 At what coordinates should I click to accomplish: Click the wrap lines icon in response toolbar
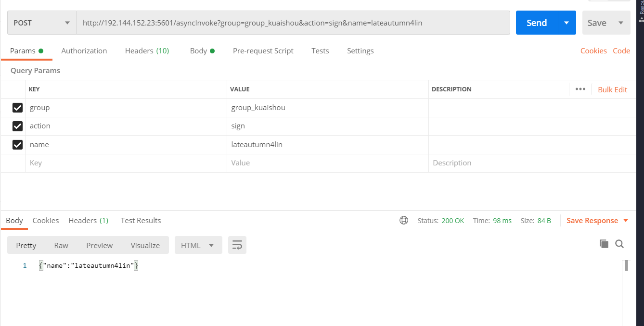pos(237,245)
